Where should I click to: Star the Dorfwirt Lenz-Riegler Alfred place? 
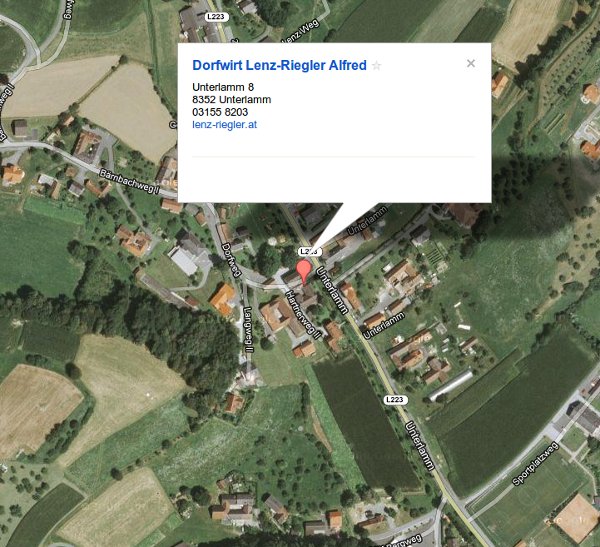376,66
